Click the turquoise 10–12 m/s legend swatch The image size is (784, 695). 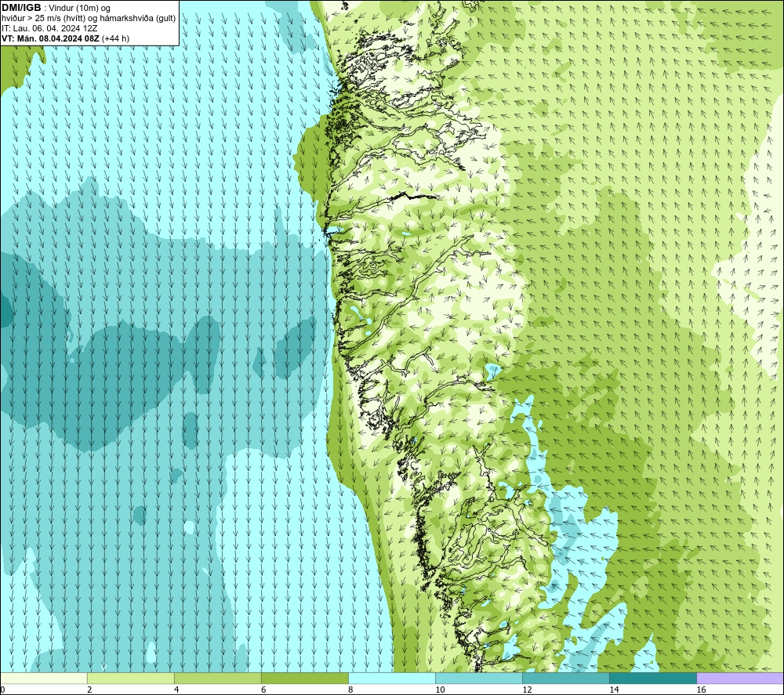tap(479, 678)
